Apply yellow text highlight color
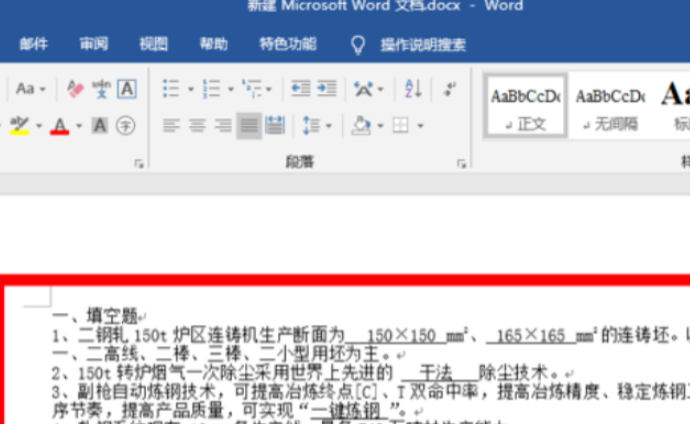The height and width of the screenshot is (424, 690). pyautogui.click(x=19, y=126)
